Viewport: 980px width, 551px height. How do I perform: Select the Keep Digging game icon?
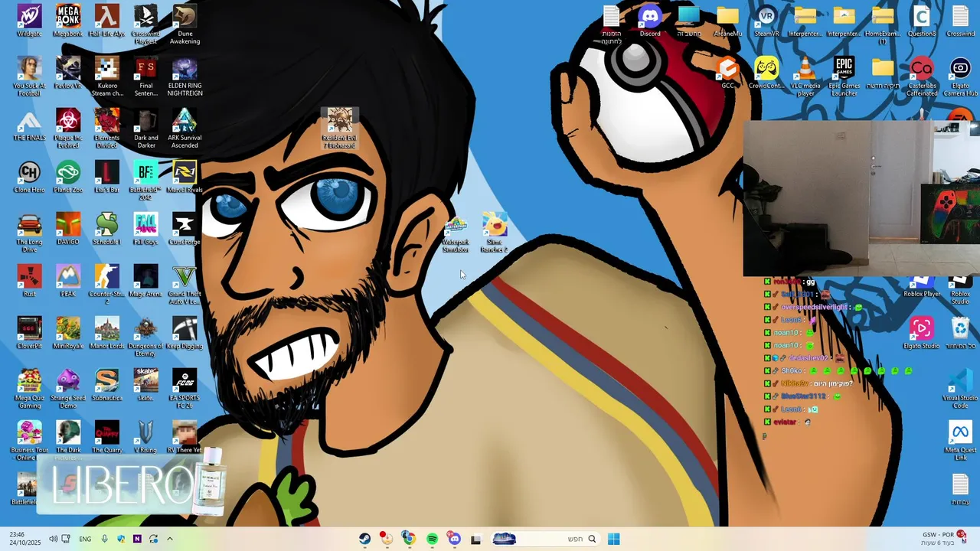point(185,333)
